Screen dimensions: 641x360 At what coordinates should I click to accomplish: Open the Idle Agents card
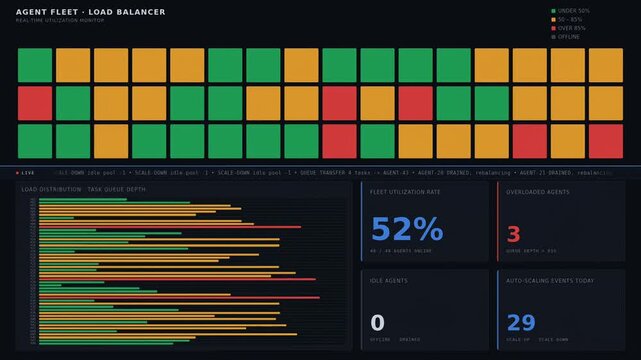[425, 310]
